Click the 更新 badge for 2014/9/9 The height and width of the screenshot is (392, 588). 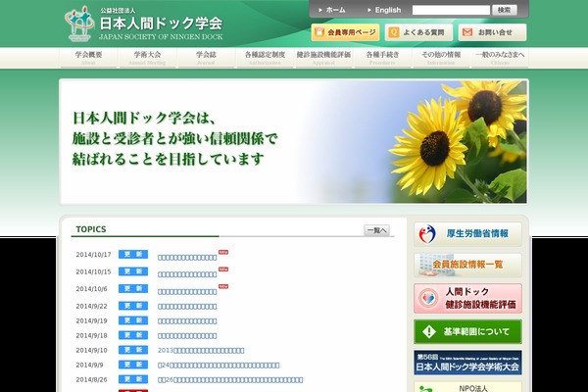pos(133,365)
